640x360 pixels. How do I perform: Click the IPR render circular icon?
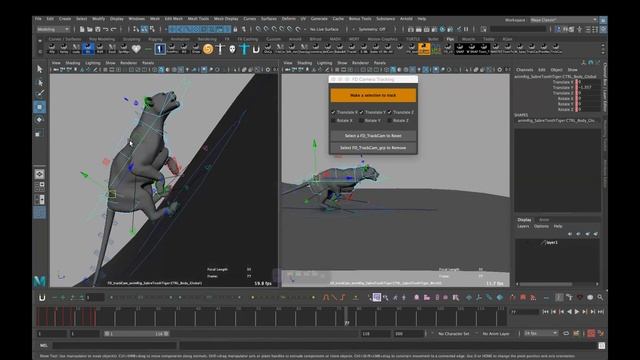442,29
